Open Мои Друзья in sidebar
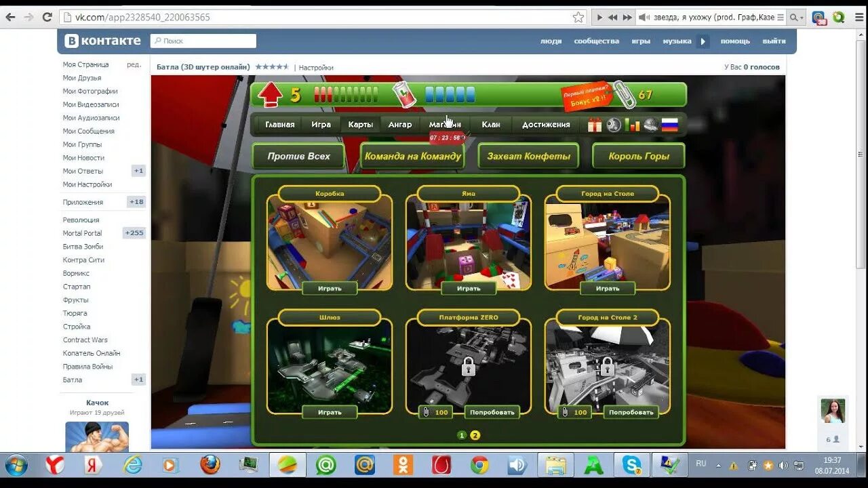 click(82, 78)
